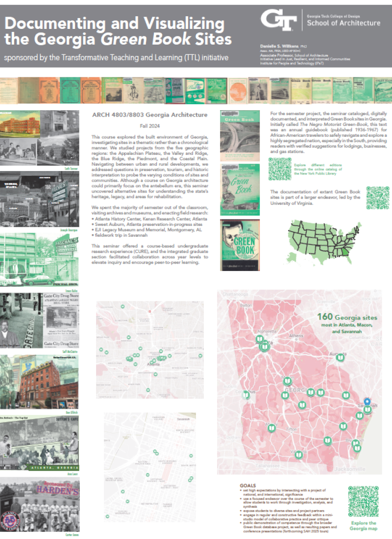Click the poster title 'Documenting and Visualizing'
Image resolution: width=392 pixels, height=539 pixels.
point(115,24)
